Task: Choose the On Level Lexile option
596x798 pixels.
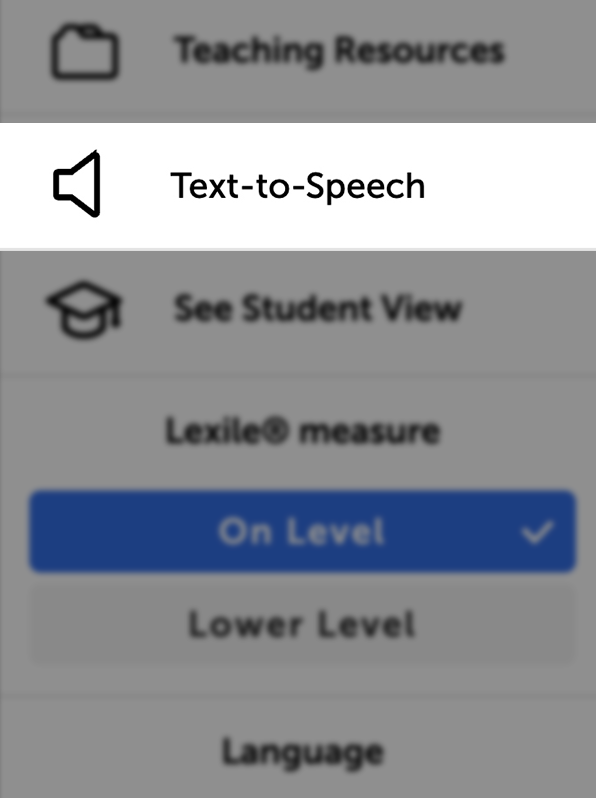Action: coord(302,531)
